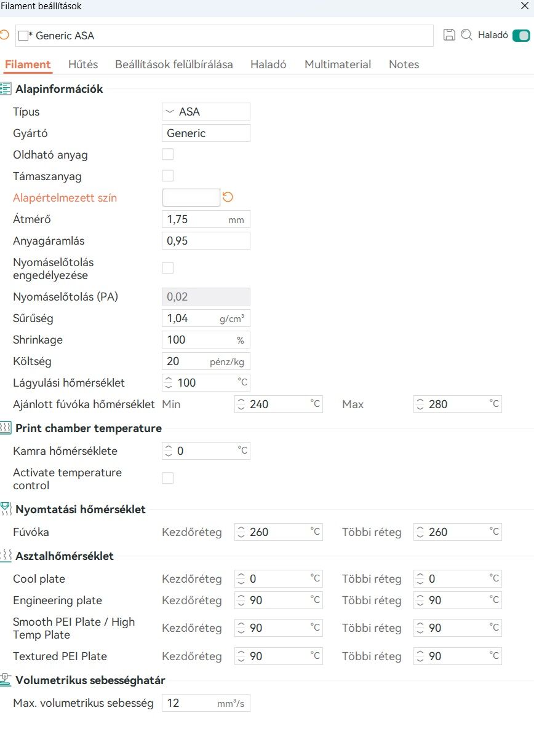Enable the Támaszanyag checkbox
This screenshot has height=756, width=534.
point(167,176)
